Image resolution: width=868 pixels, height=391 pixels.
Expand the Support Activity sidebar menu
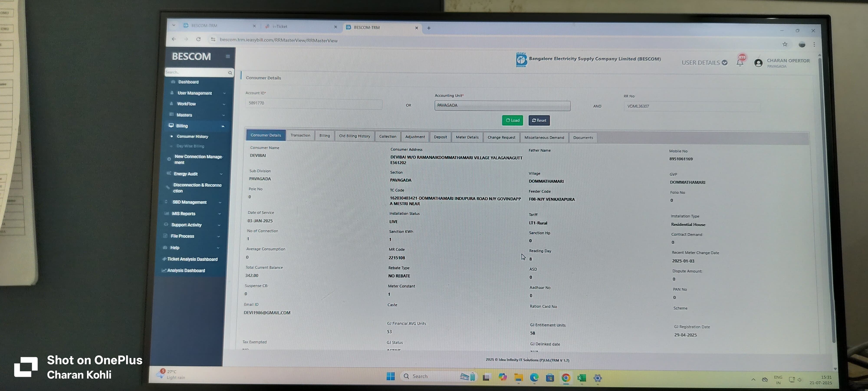pos(192,225)
